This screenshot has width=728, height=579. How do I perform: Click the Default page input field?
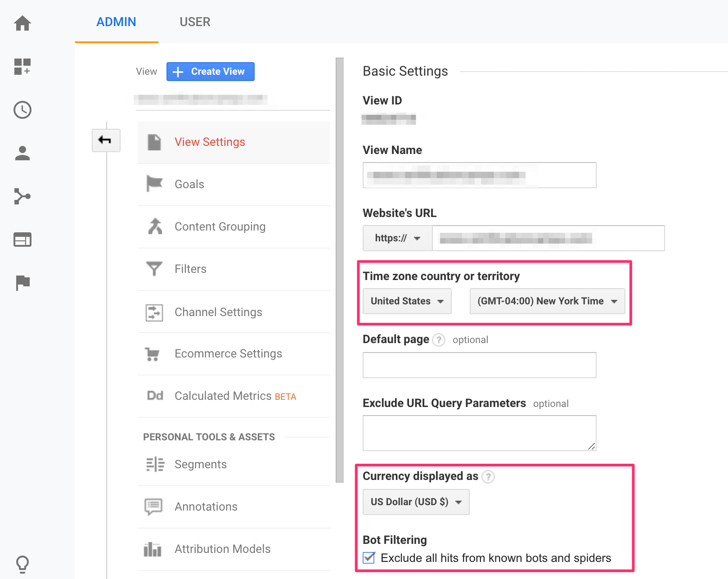[x=479, y=365]
